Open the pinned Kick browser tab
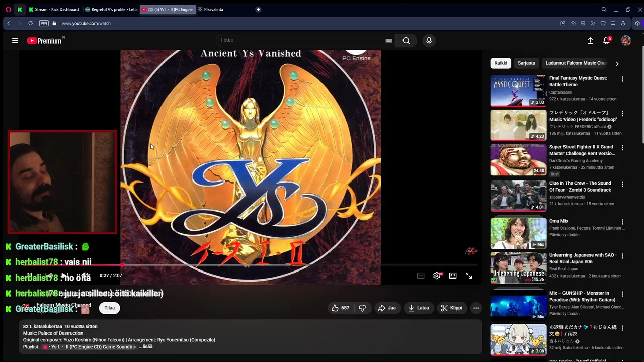Image resolution: width=644 pixels, height=362 pixels. click(19, 9)
